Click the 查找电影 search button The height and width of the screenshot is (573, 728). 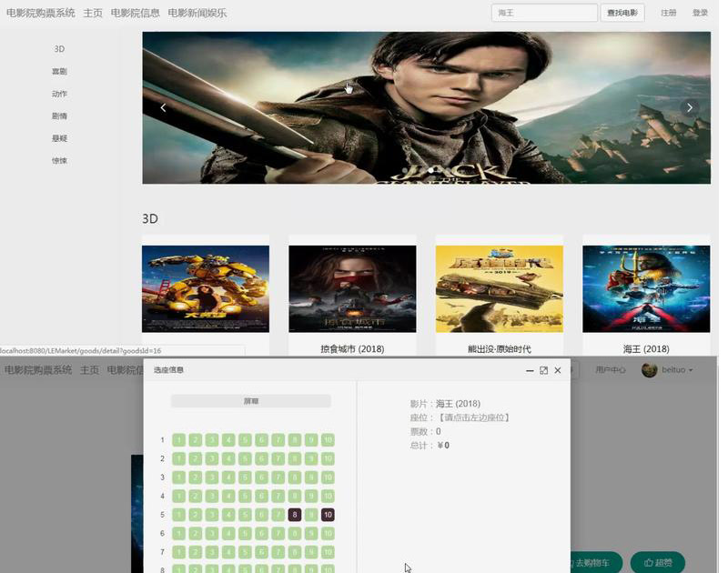pos(622,13)
